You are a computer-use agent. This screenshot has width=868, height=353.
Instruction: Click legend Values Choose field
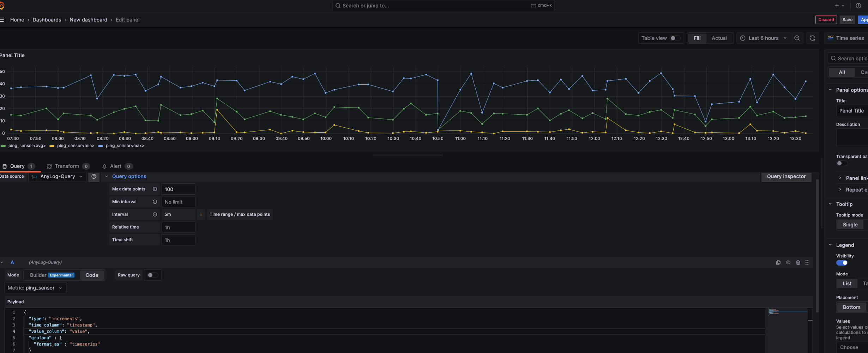click(x=852, y=347)
